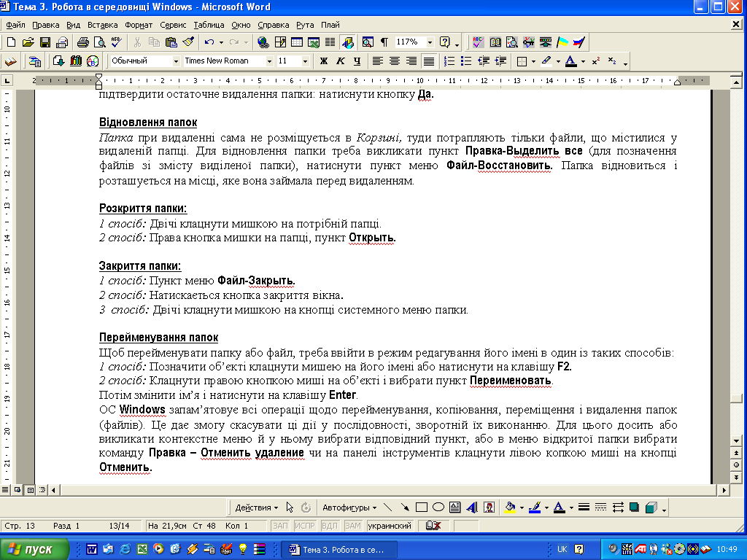Switch to the Тема 3 Word taskbar button
This screenshot has width=747, height=560.
point(339,550)
